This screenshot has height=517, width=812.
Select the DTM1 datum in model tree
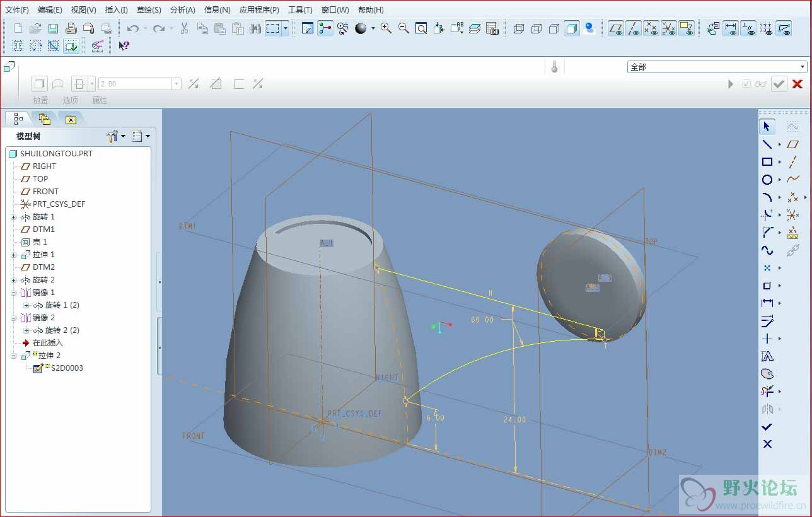(x=43, y=229)
